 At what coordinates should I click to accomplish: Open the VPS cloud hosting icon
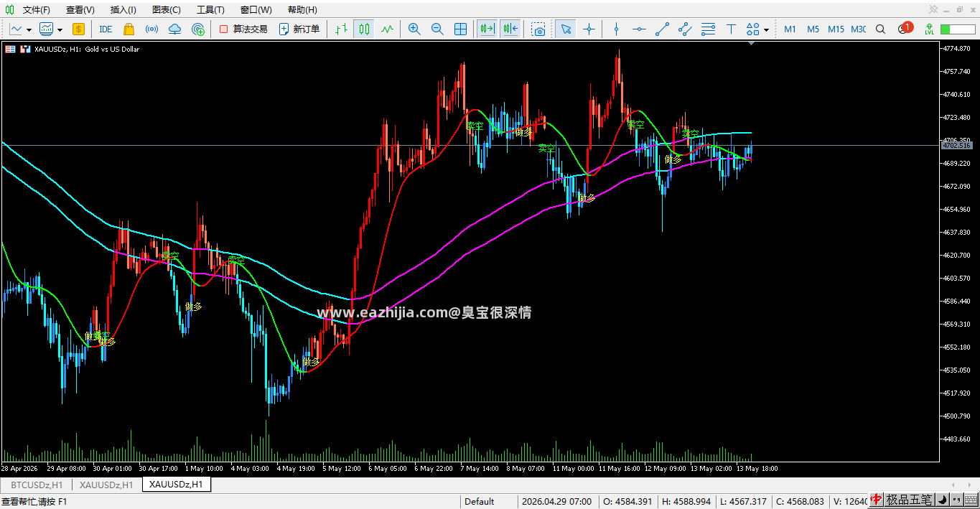coord(174,29)
